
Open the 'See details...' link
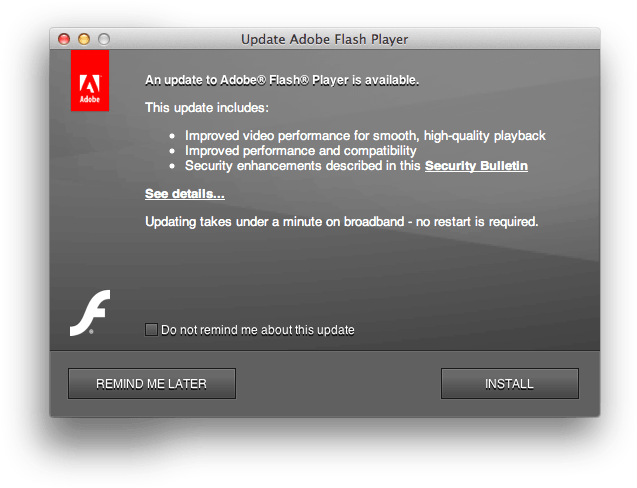(185, 194)
